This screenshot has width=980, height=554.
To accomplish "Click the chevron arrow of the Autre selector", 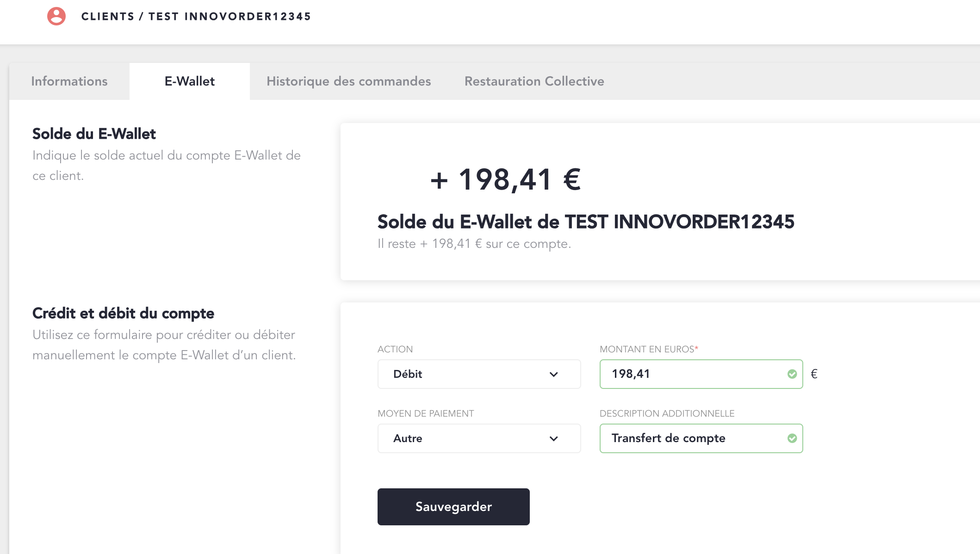I will point(554,438).
